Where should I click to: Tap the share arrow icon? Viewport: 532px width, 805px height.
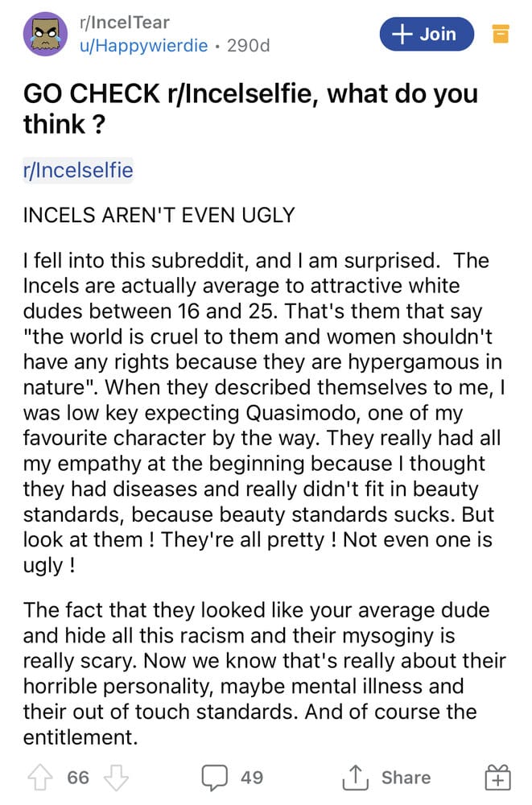tap(354, 778)
